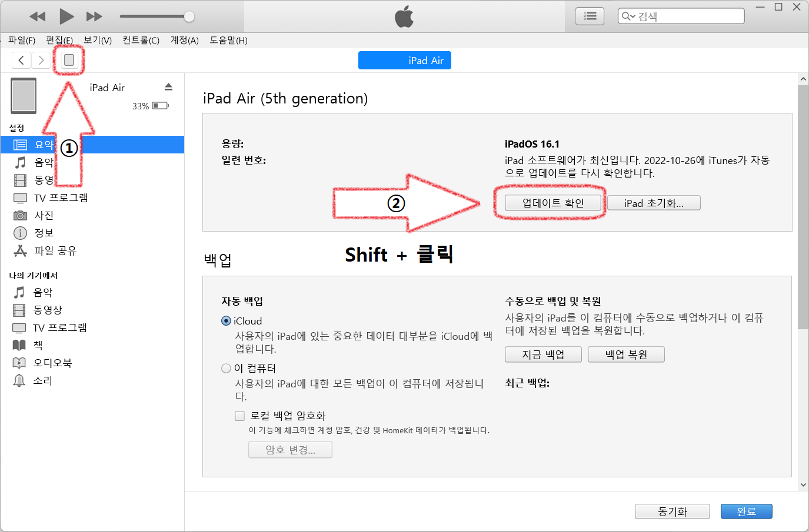Open the 파일(F) menu
This screenshot has height=532, width=809.
(x=22, y=40)
